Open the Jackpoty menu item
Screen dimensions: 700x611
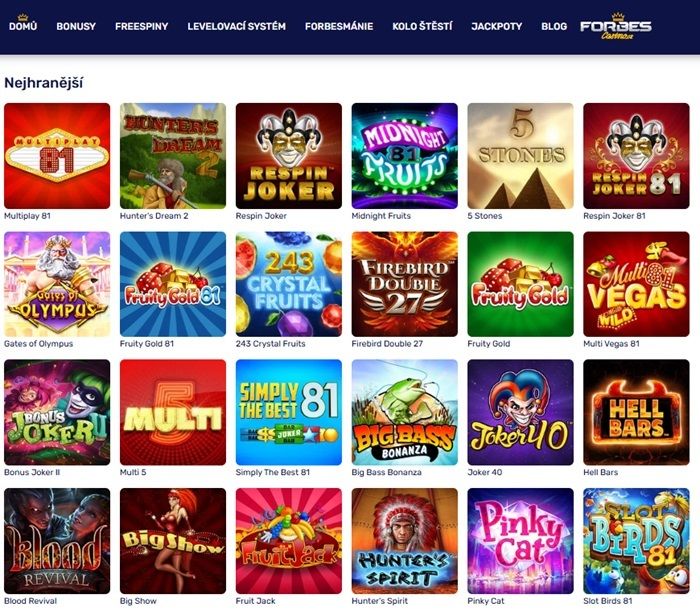pyautogui.click(x=496, y=26)
